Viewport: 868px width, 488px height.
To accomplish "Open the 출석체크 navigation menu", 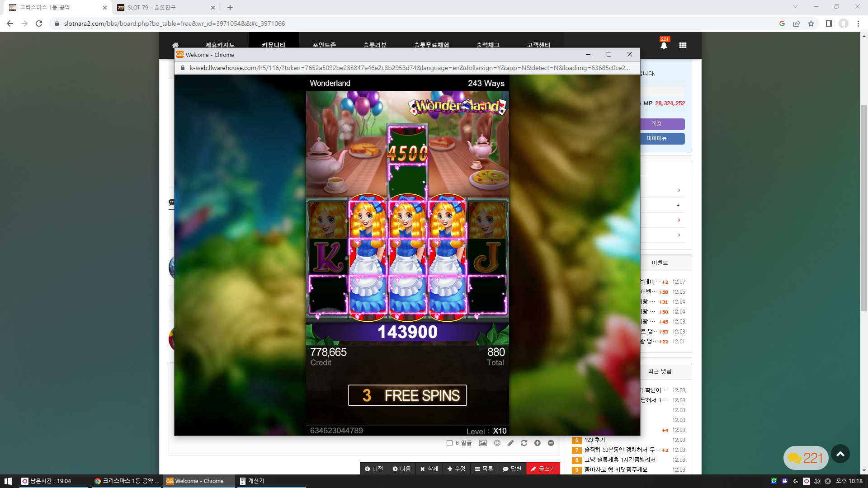I will tap(488, 45).
